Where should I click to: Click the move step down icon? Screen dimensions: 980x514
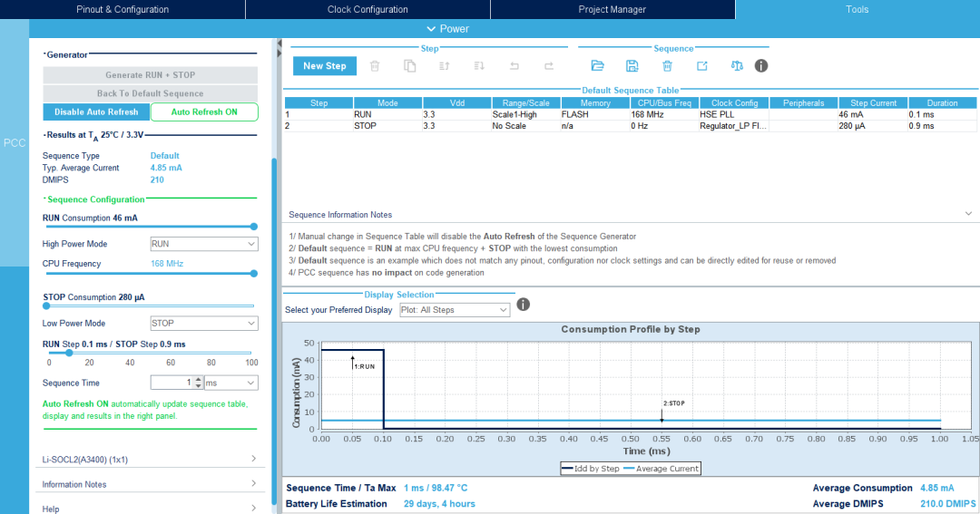[x=479, y=65]
